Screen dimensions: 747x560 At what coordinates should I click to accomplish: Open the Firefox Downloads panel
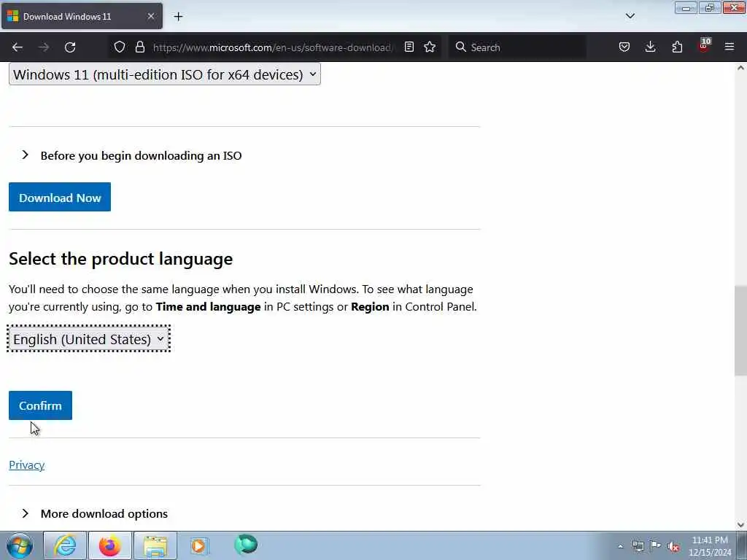point(650,47)
